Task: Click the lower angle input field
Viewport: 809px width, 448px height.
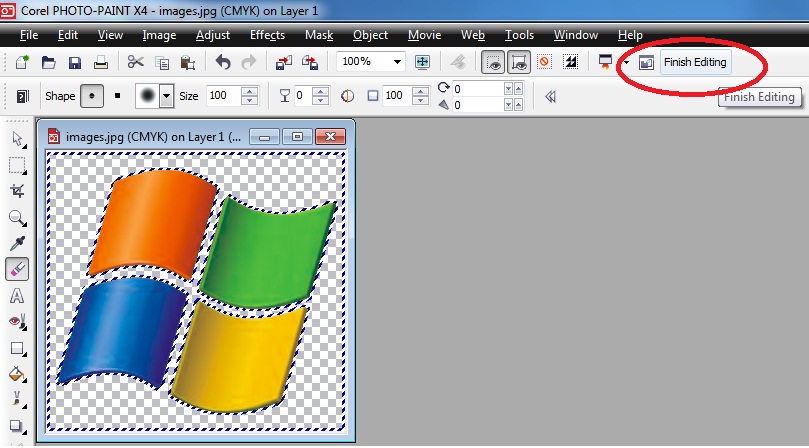Action: click(x=477, y=105)
